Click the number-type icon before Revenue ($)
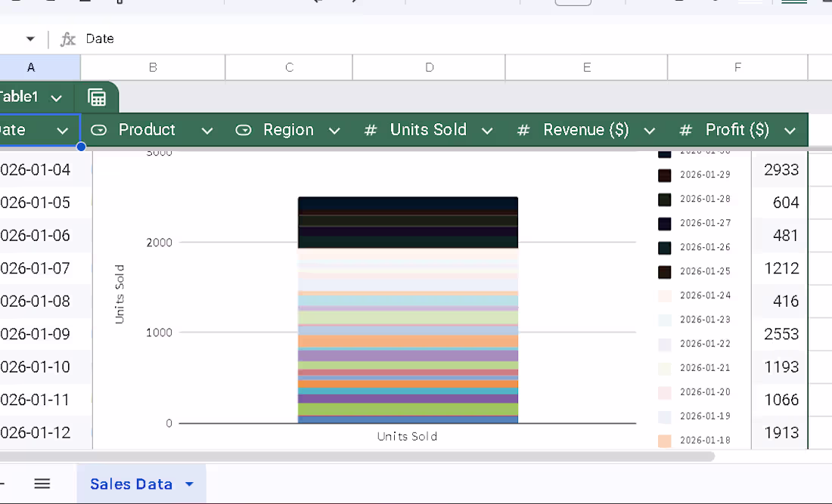The width and height of the screenshot is (832, 504). pos(523,130)
